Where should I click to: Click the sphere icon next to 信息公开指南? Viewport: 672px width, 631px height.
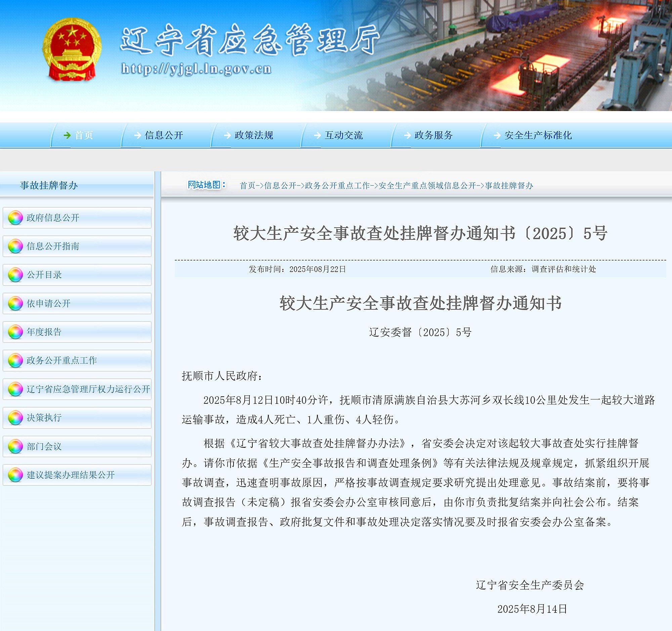coord(15,246)
